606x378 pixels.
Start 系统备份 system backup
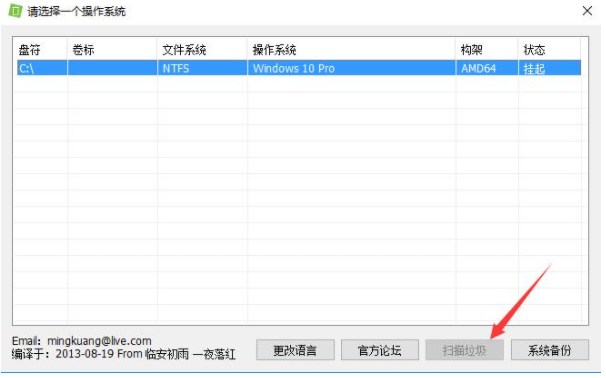[550, 350]
